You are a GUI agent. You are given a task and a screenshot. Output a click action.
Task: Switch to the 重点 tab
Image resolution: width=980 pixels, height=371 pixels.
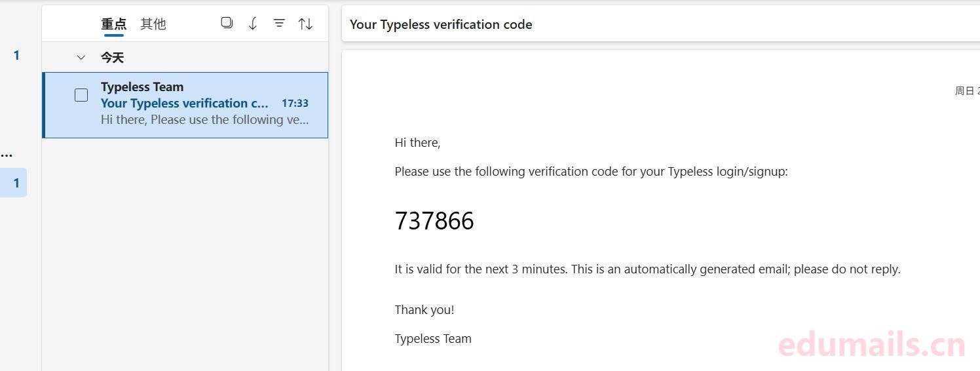(113, 24)
